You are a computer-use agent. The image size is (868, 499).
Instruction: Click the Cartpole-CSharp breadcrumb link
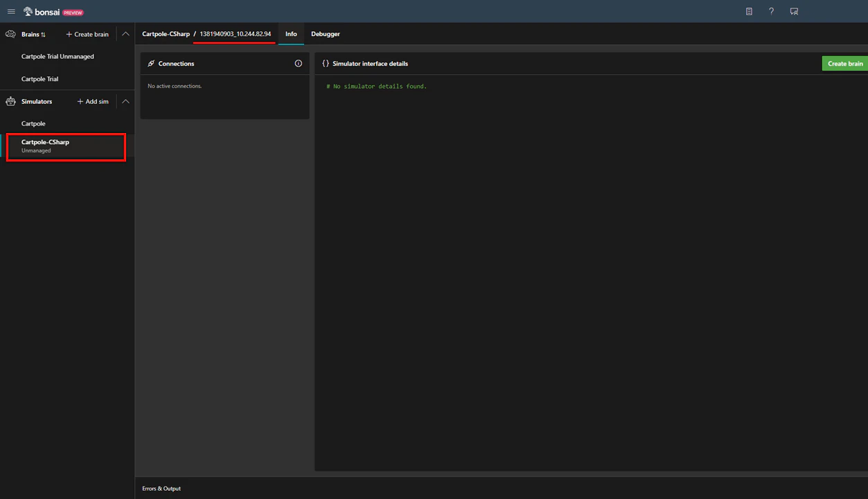pyautogui.click(x=166, y=34)
